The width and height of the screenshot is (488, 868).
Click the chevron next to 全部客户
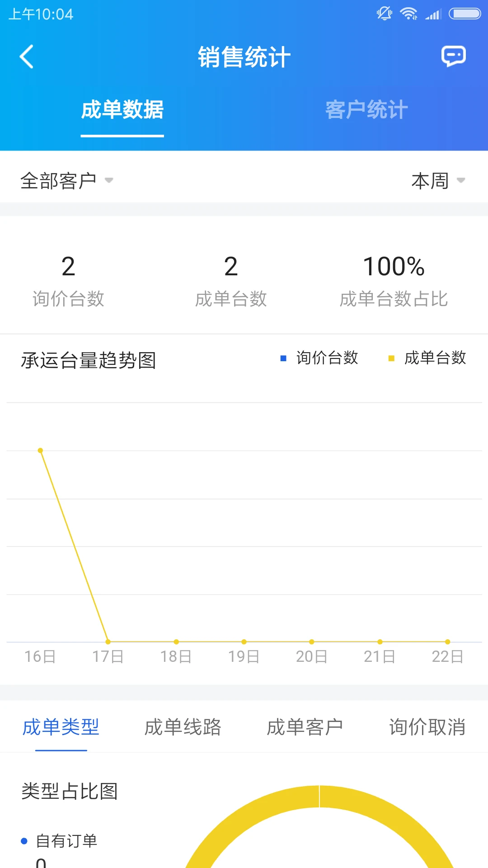109,181
